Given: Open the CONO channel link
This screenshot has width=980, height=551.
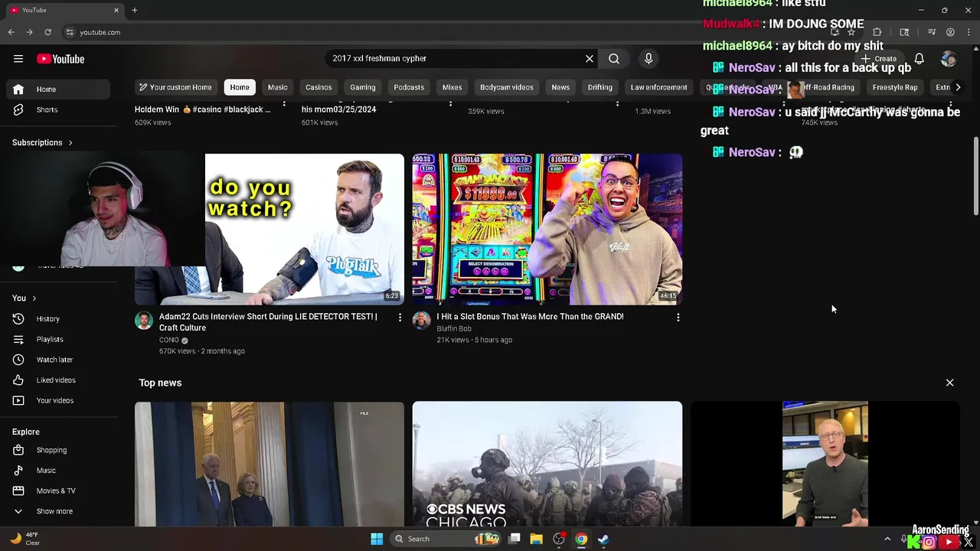Looking at the screenshot, I should [x=168, y=341].
